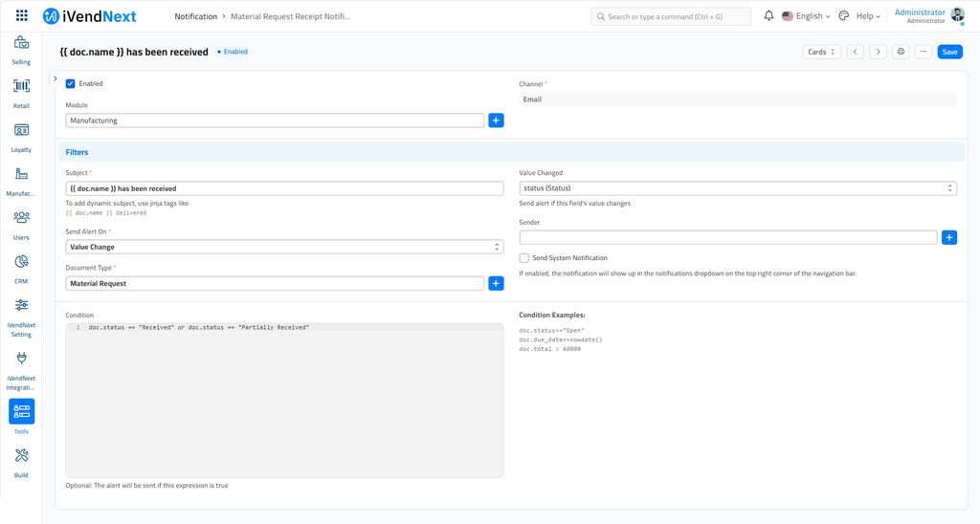Click the Save button
The width and height of the screenshot is (980, 524).
pos(949,52)
